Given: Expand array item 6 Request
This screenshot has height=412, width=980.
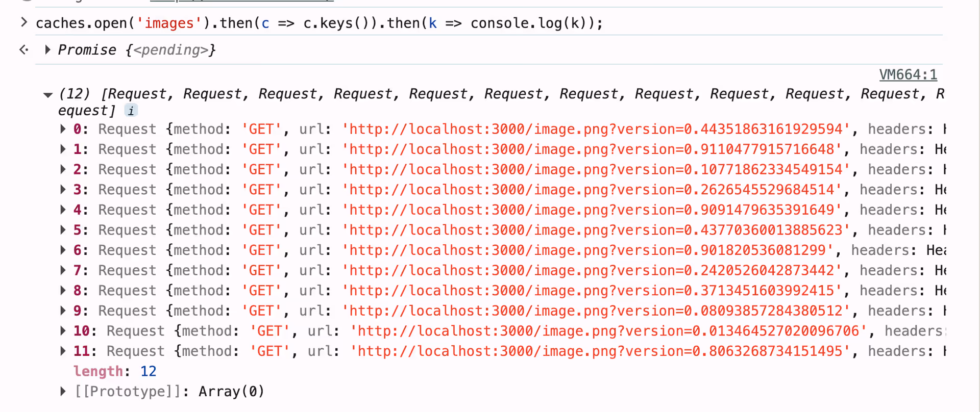Looking at the screenshot, I should click(63, 250).
